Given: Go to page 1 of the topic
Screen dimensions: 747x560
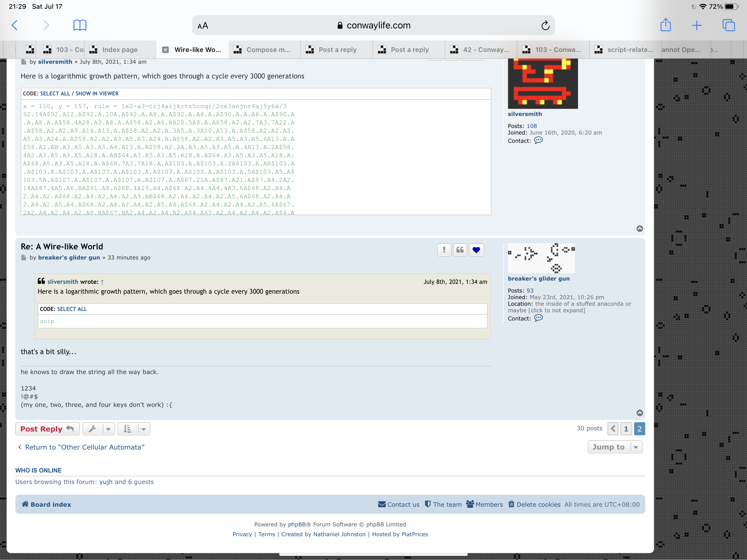Looking at the screenshot, I should [x=626, y=428].
